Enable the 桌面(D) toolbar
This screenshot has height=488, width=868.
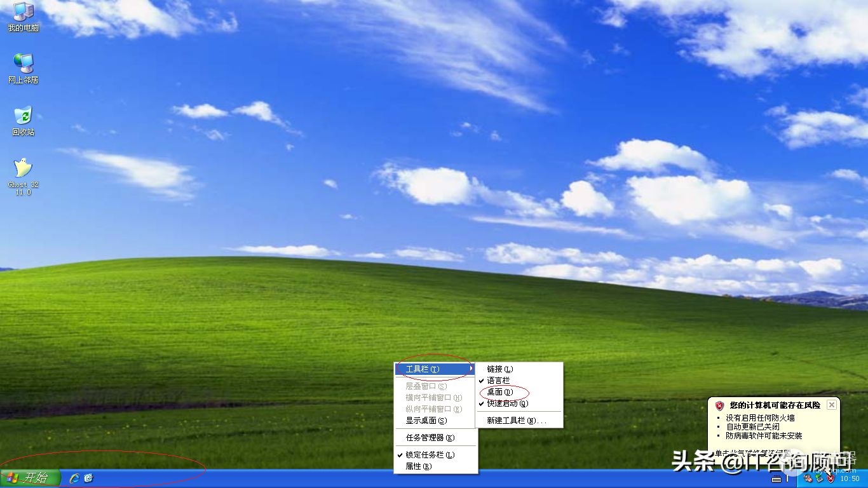click(519, 392)
